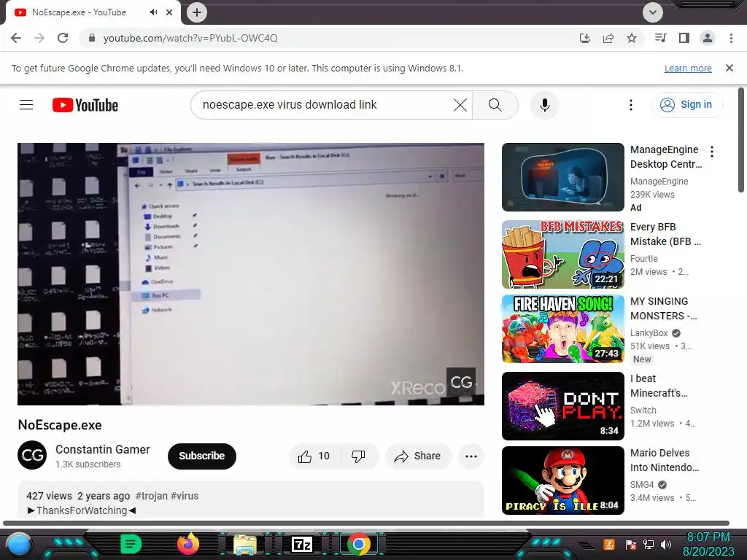Click the LankyBox channel name

point(649,332)
